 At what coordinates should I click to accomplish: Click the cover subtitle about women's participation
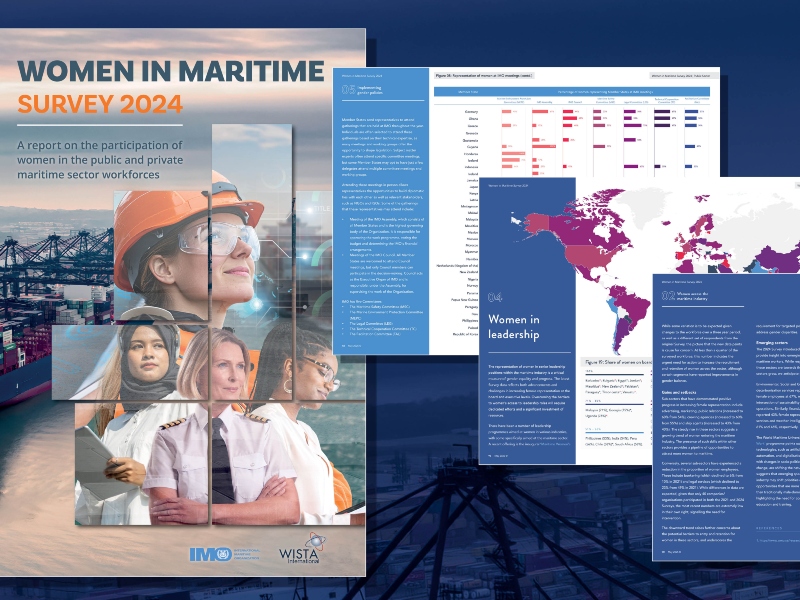(x=100, y=160)
